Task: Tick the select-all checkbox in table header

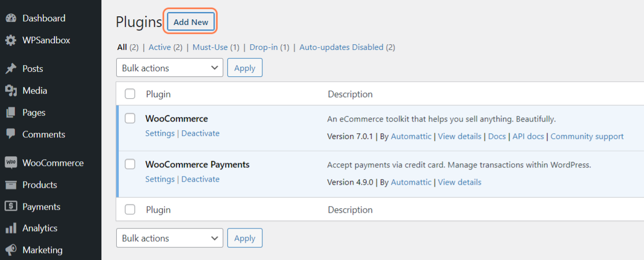Action: 130,94
